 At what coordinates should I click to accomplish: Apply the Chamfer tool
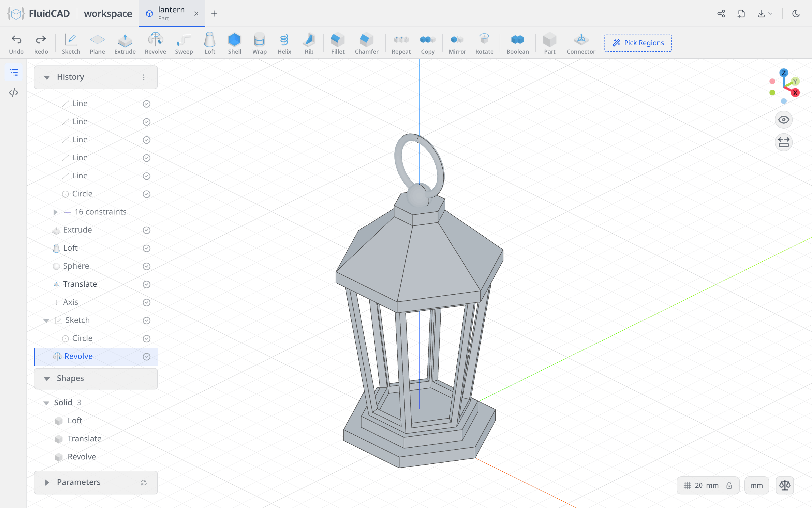pos(367,43)
